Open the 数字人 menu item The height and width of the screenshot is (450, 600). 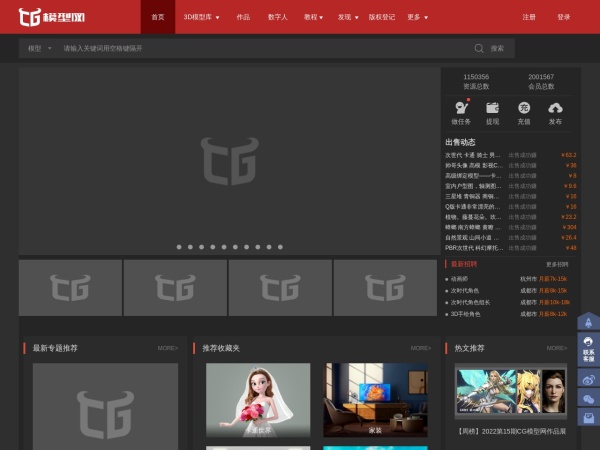pos(278,17)
